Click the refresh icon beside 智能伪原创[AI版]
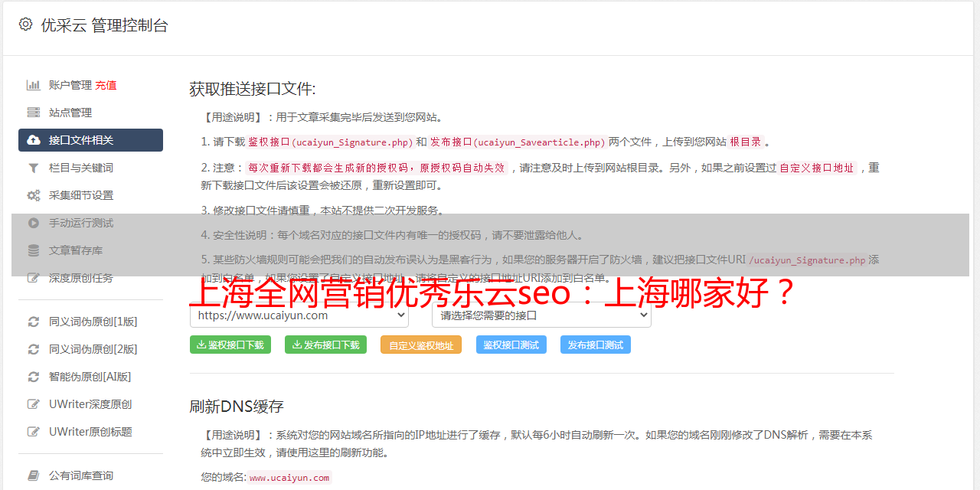 [x=34, y=377]
